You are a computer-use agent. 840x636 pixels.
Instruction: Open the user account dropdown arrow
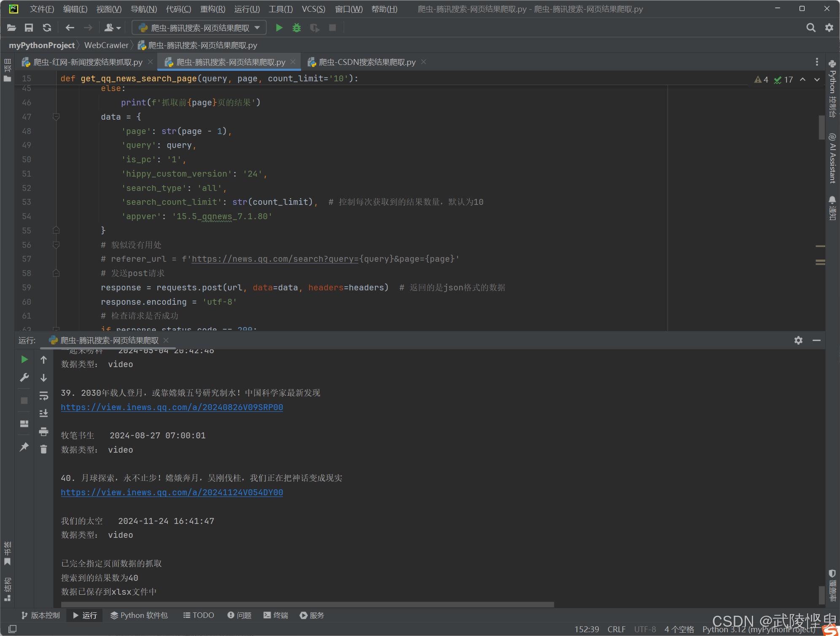coord(118,28)
